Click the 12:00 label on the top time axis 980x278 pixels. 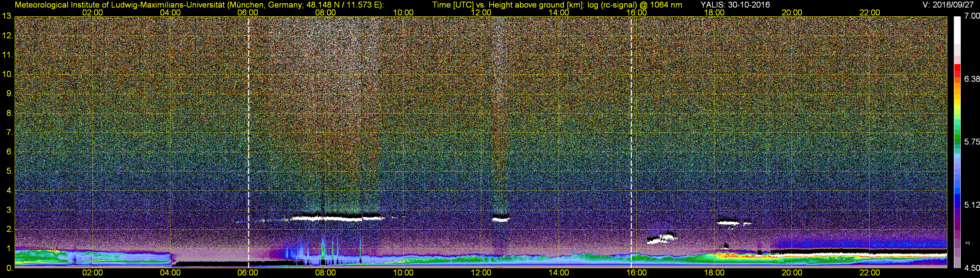point(481,12)
